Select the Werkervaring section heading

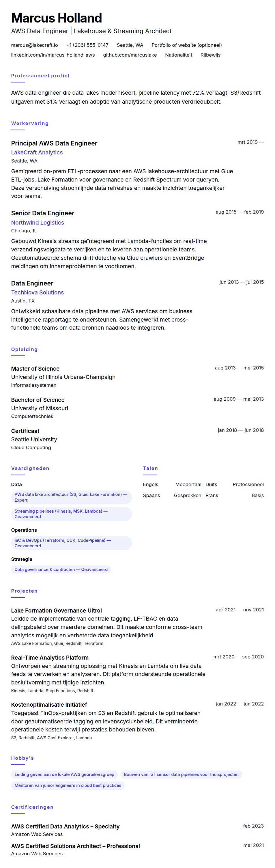30,123
